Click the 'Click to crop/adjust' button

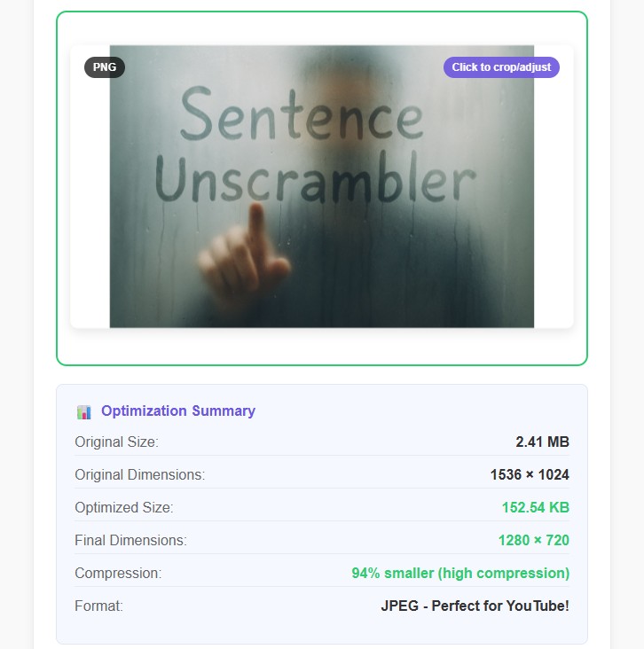(501, 67)
